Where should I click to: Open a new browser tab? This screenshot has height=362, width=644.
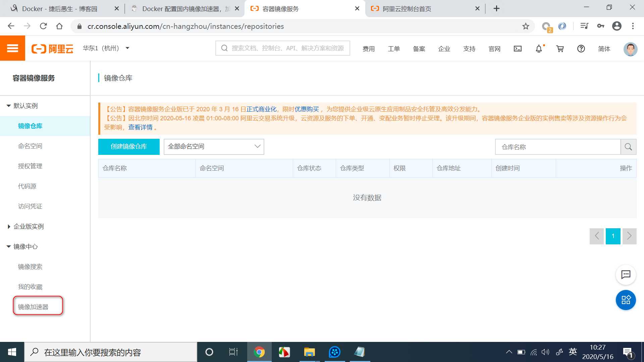tap(496, 9)
